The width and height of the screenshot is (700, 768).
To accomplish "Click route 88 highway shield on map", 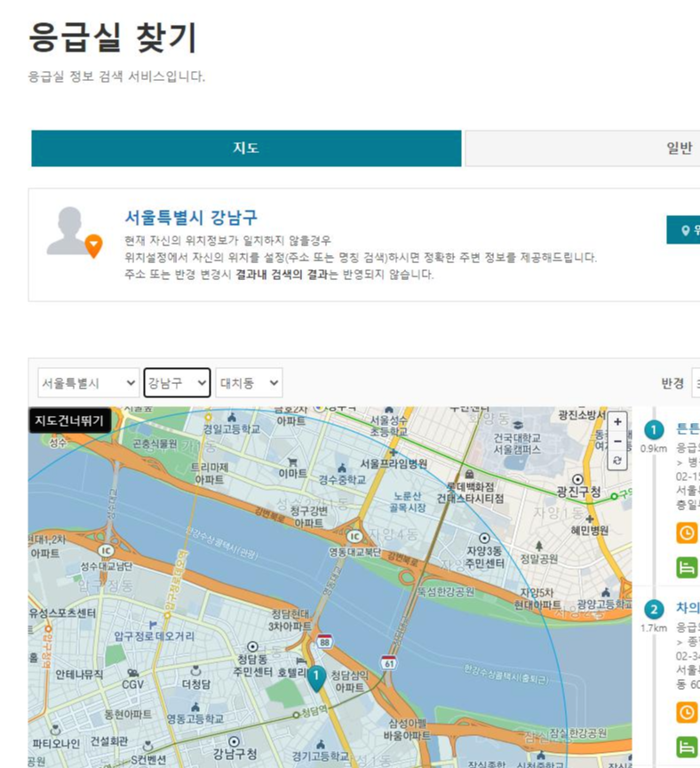I will click(324, 642).
